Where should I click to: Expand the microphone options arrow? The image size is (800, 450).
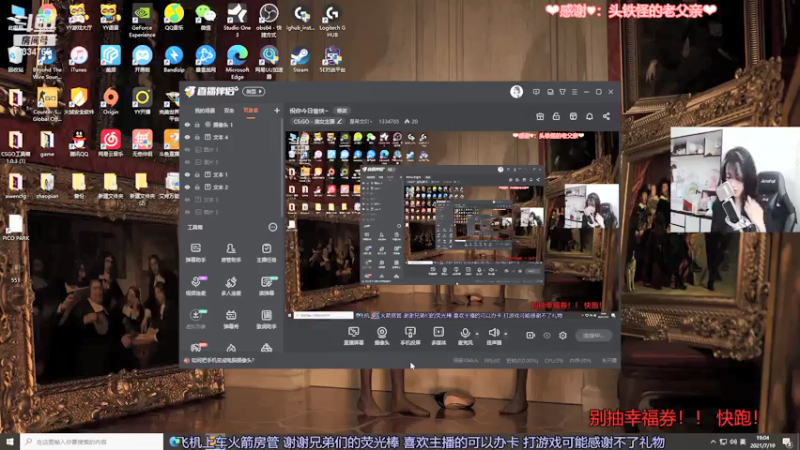[477, 334]
